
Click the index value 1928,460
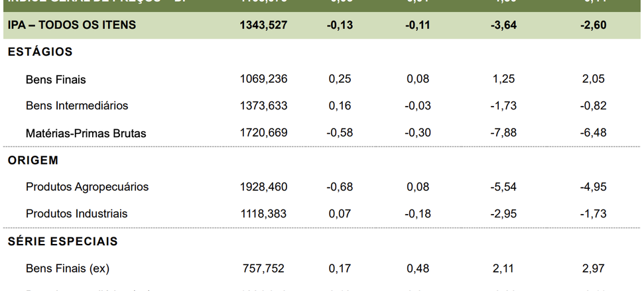(263, 187)
